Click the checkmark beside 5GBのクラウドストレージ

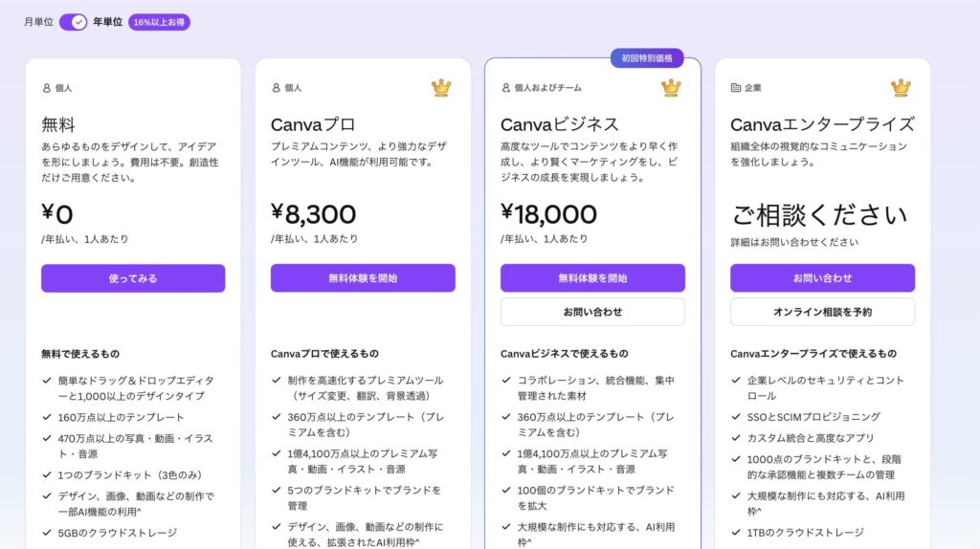click(x=47, y=533)
